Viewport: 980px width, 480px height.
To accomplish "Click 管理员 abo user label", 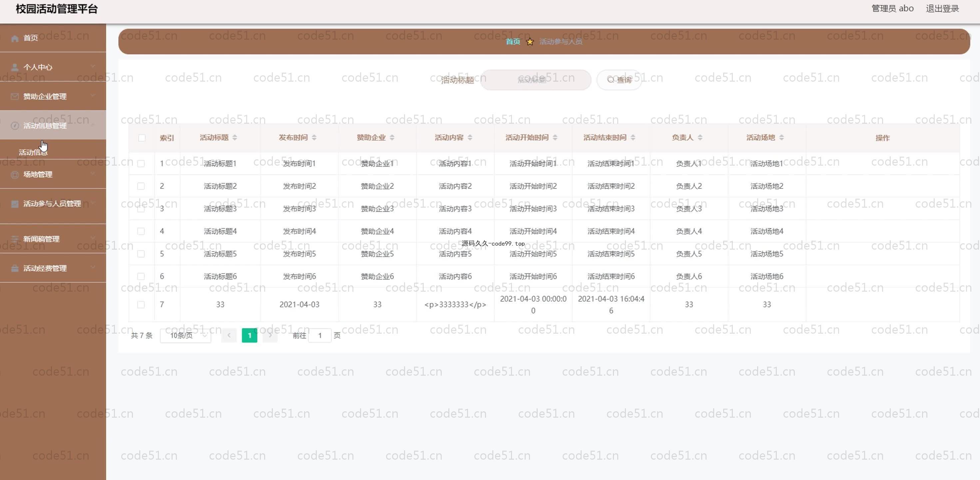I will [x=892, y=9].
